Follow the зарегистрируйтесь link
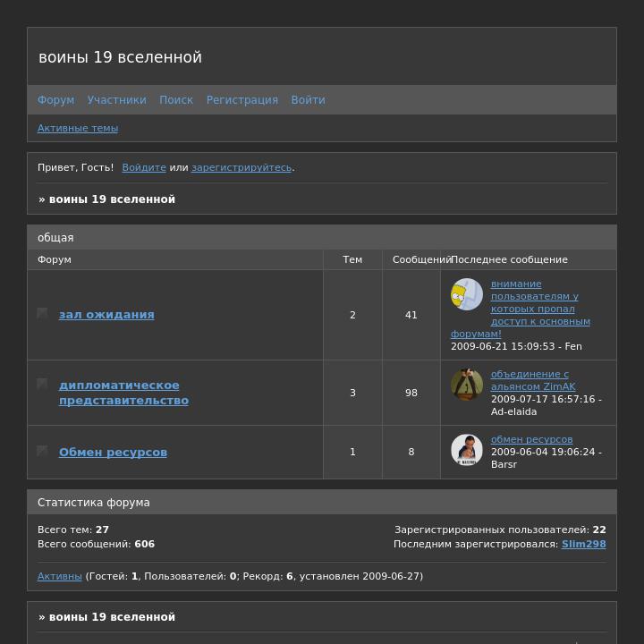 pos(241,167)
